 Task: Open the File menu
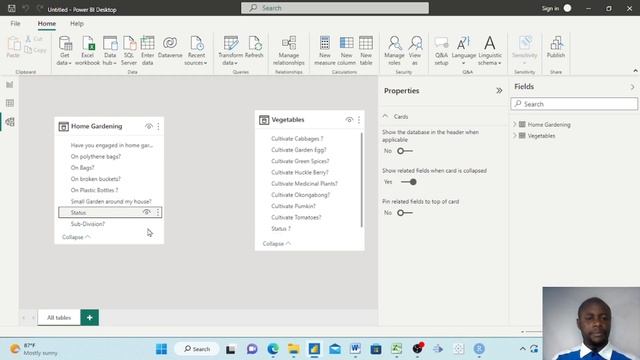(x=16, y=24)
